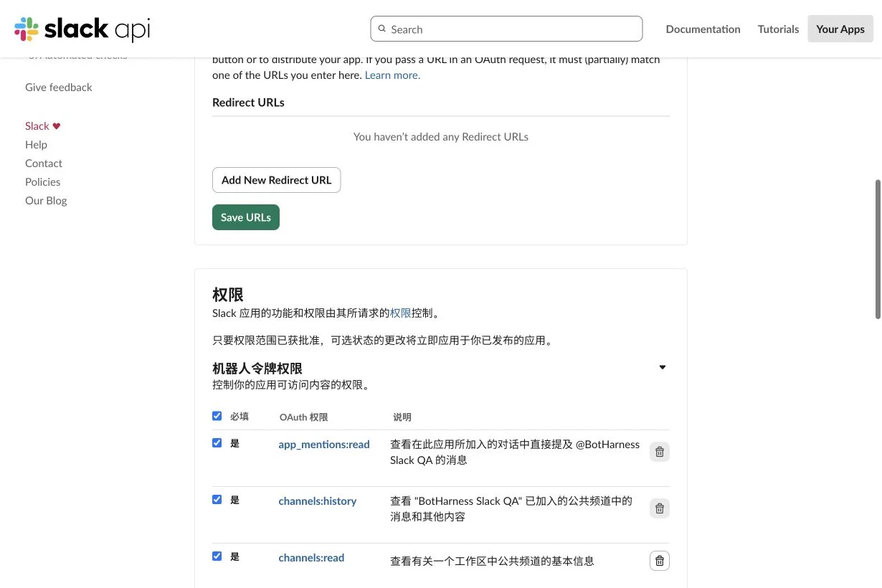Viewport: 882px width, 588px height.
Task: Open Our Blog in the sidebar
Action: 46,200
